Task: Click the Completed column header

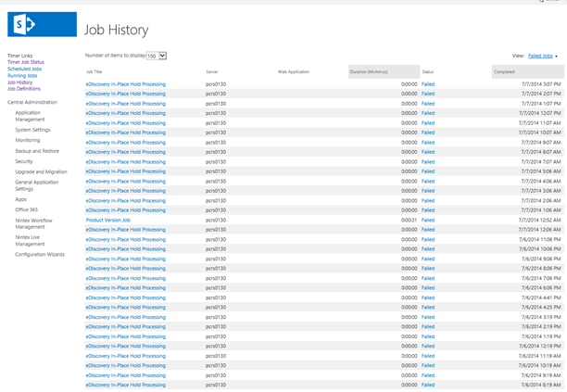Action: pyautogui.click(x=504, y=71)
